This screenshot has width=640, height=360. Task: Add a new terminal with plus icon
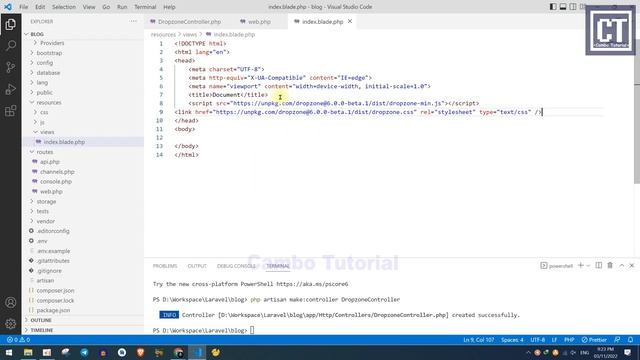580,266
